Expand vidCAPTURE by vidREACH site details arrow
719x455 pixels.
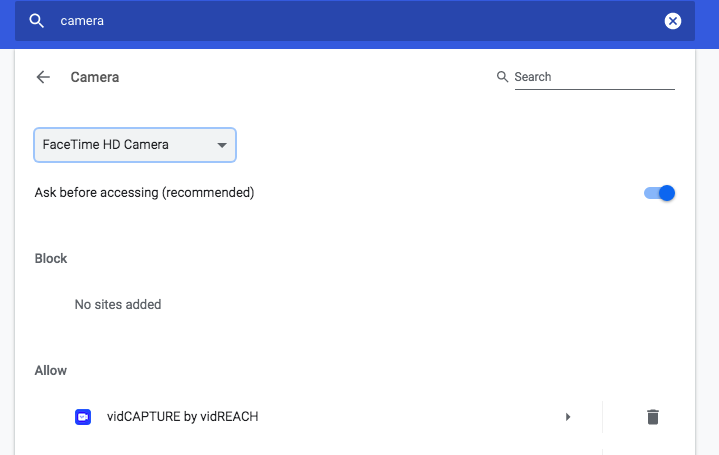(568, 417)
